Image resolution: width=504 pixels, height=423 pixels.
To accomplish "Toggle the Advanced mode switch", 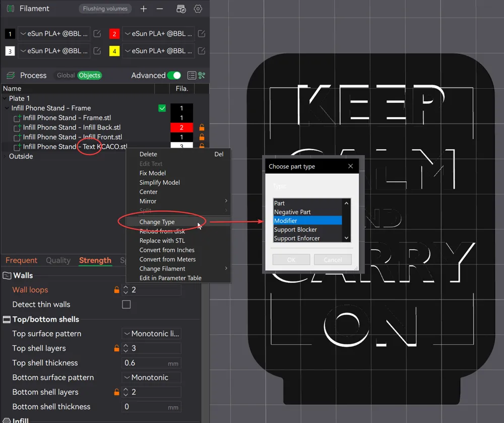I will pyautogui.click(x=174, y=76).
